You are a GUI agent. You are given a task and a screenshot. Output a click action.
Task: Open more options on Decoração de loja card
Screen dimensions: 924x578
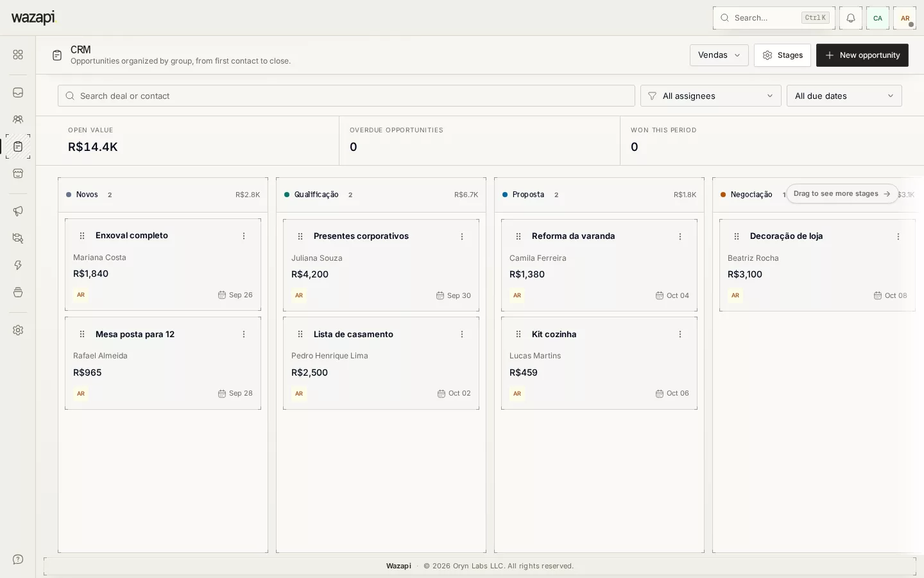[898, 236]
